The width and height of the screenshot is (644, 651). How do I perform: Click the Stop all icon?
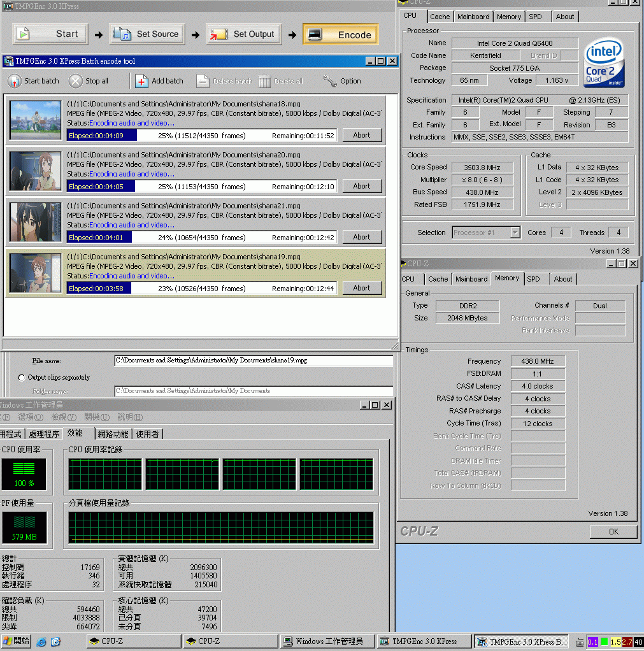[76, 81]
